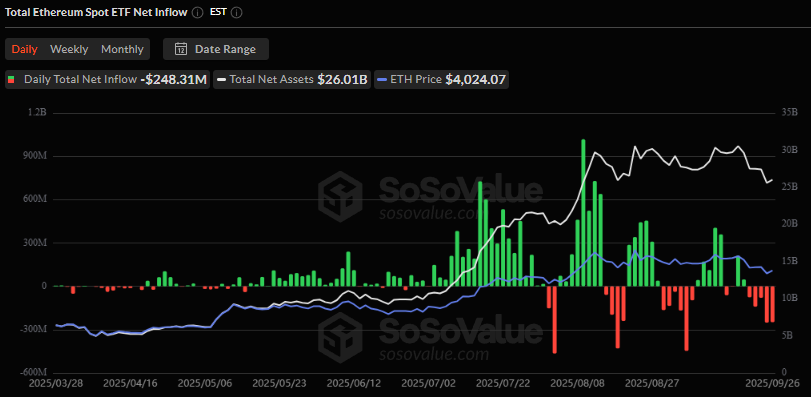
Task: Toggle ETH Price blue legend line
Action: tap(382, 80)
